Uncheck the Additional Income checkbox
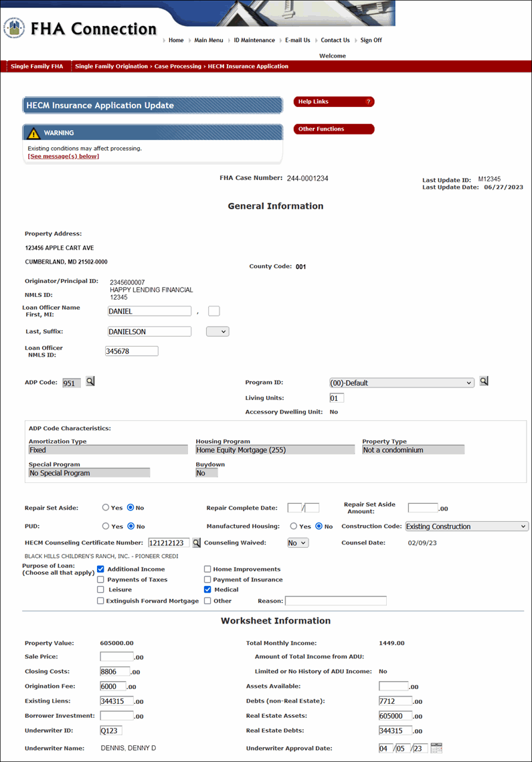The height and width of the screenshot is (762, 532). pyautogui.click(x=100, y=569)
